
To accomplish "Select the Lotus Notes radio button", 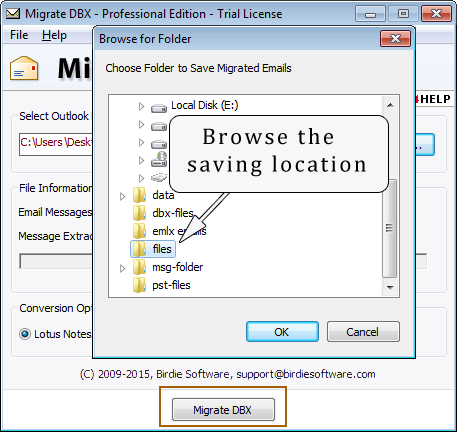I will [25, 334].
